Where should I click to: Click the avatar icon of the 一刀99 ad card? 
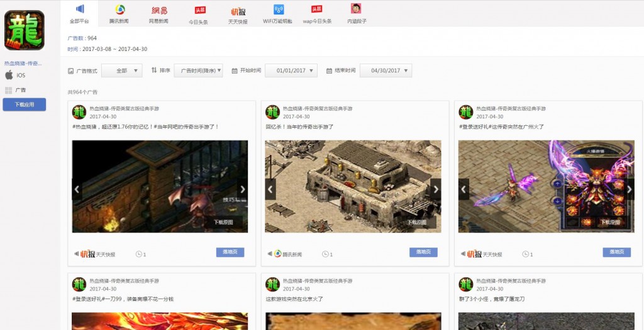pos(79,284)
